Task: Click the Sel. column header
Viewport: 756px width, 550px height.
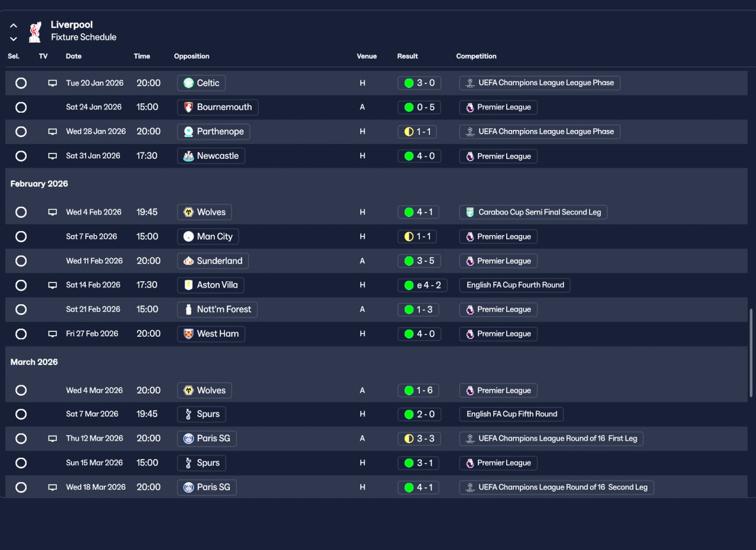Action: tap(14, 57)
